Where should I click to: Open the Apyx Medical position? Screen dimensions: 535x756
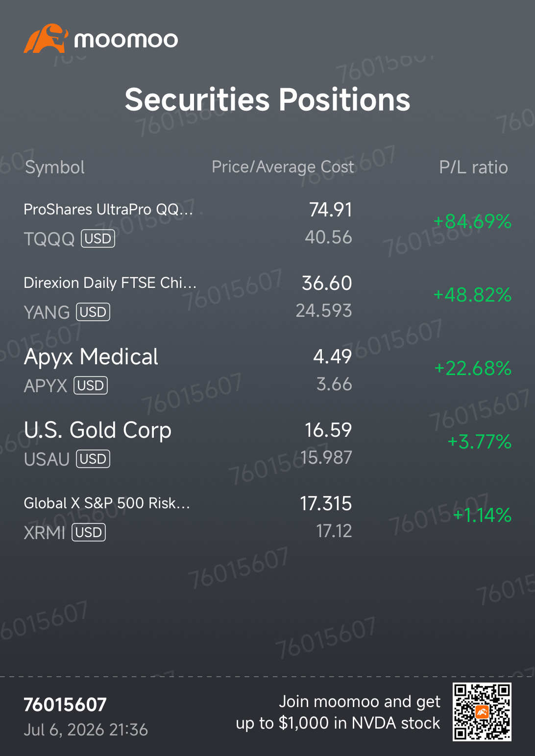267,371
